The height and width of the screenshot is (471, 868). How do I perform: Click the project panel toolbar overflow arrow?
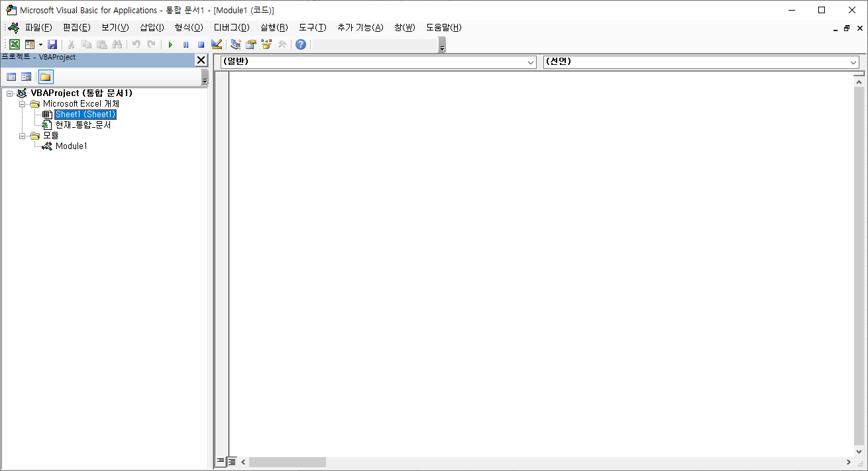(205, 78)
